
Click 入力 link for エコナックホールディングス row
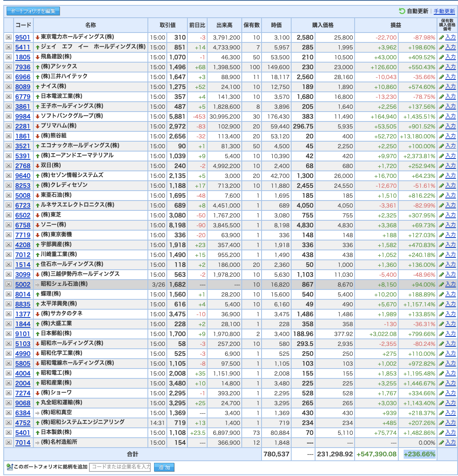451,146
